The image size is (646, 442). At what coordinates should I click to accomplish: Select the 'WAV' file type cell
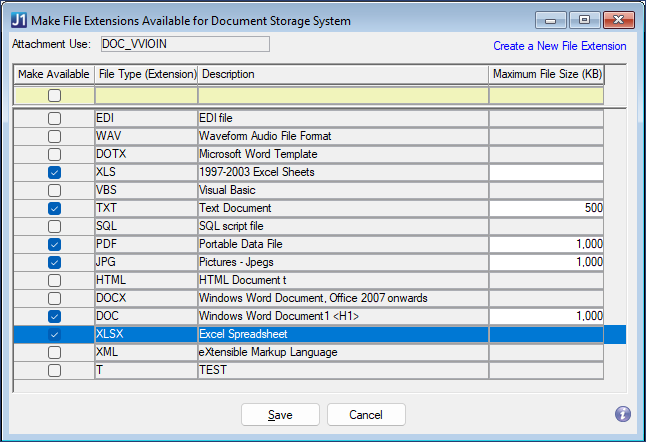[x=146, y=136]
